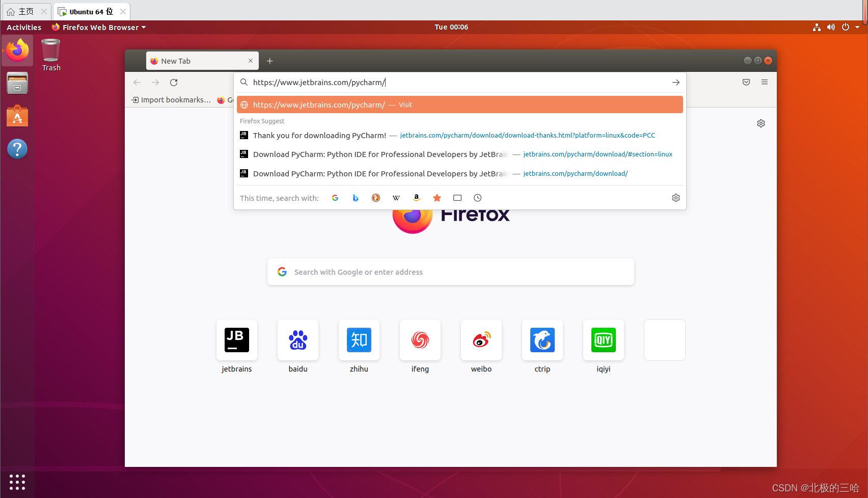
Task: Close the Ubuntu 64 位 VMware tab
Action: coord(123,11)
